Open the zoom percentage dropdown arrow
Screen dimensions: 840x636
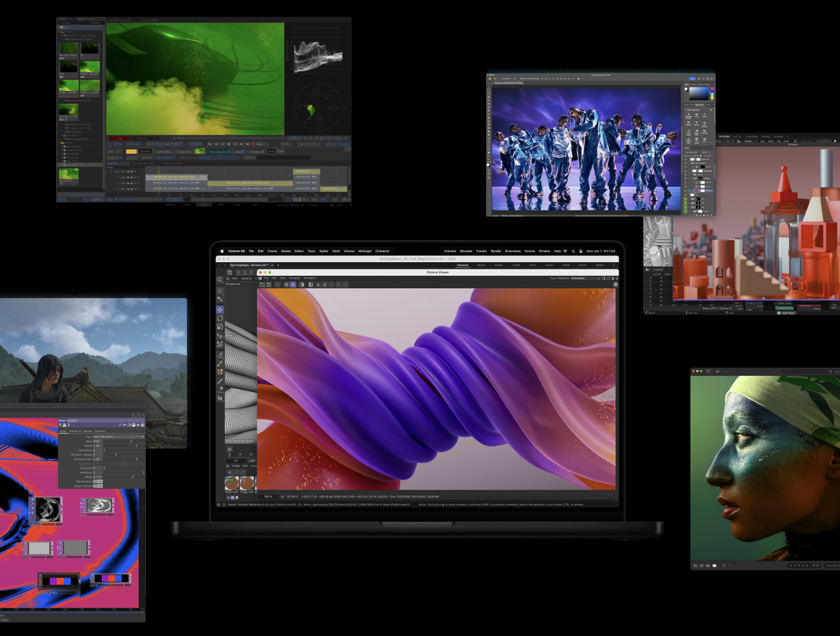tap(282, 497)
